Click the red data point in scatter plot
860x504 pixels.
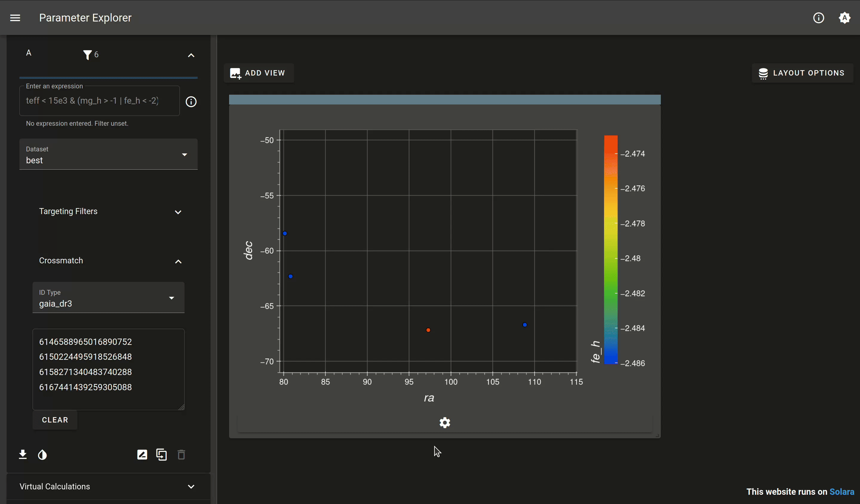(x=428, y=330)
